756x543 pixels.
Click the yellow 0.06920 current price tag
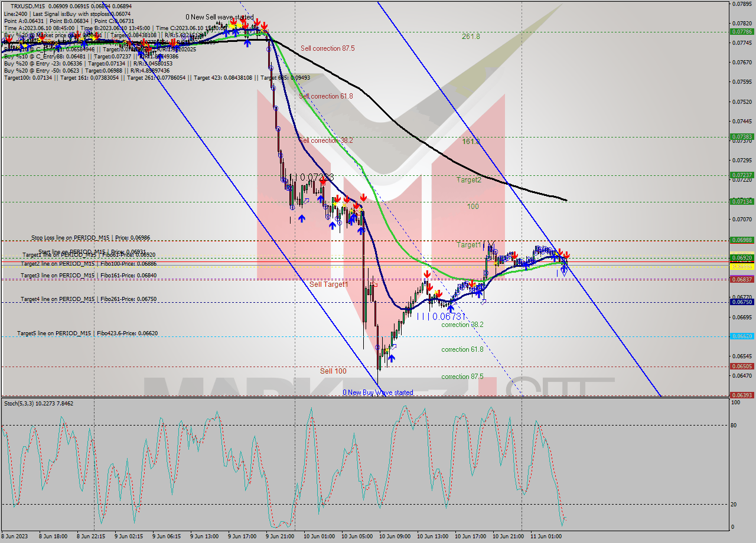743,257
